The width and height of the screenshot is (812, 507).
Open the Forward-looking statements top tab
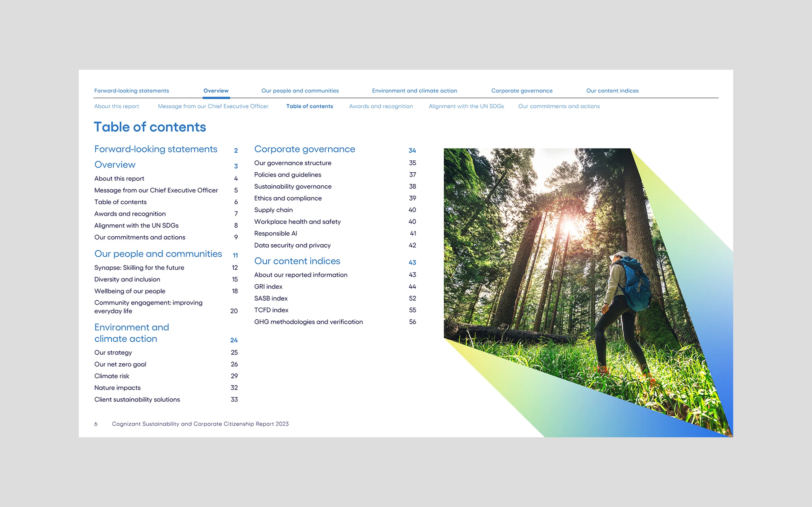pos(132,91)
